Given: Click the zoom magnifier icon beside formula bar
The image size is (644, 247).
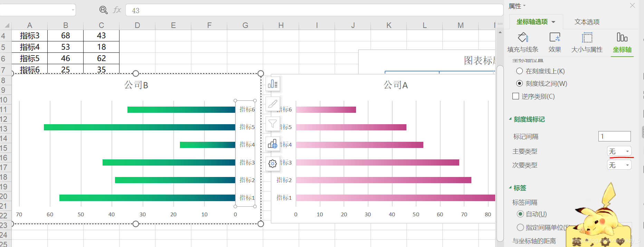Looking at the screenshot, I should coord(103,10).
